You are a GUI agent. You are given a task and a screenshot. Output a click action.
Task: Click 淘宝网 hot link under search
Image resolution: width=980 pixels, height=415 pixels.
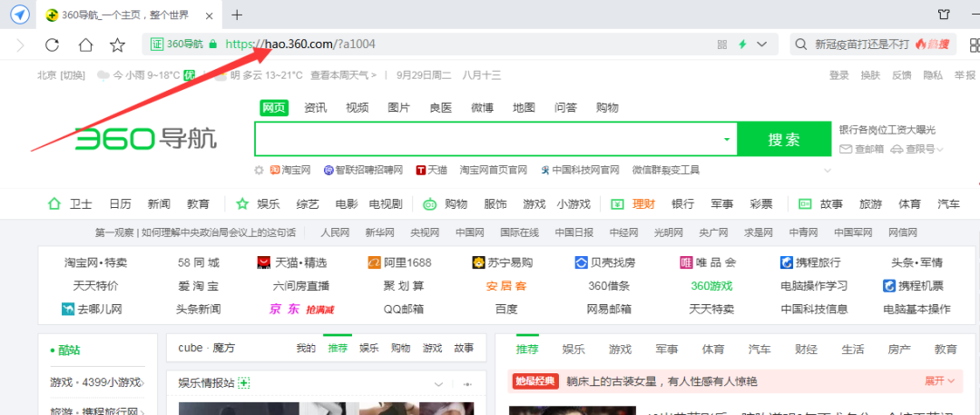[290, 170]
